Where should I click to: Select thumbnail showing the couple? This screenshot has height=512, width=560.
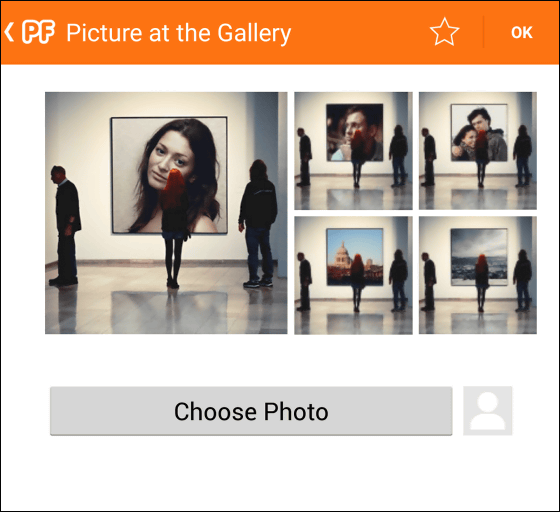pos(478,151)
